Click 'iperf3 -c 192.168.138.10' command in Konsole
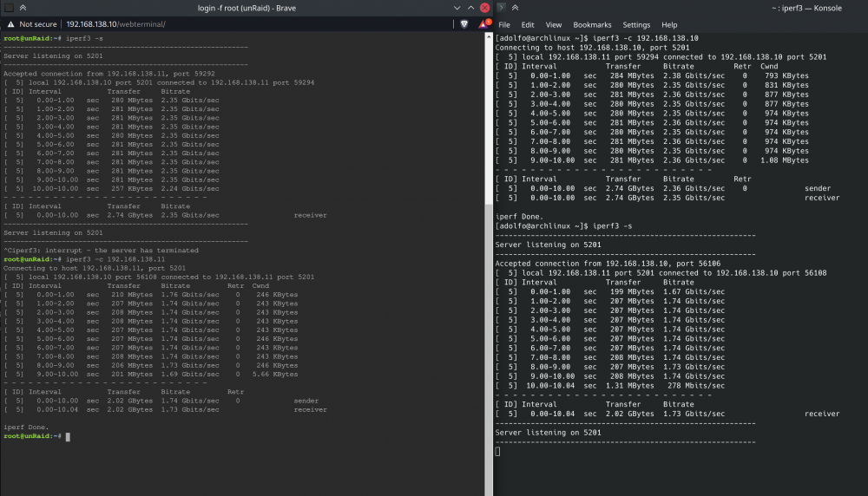 (646, 38)
